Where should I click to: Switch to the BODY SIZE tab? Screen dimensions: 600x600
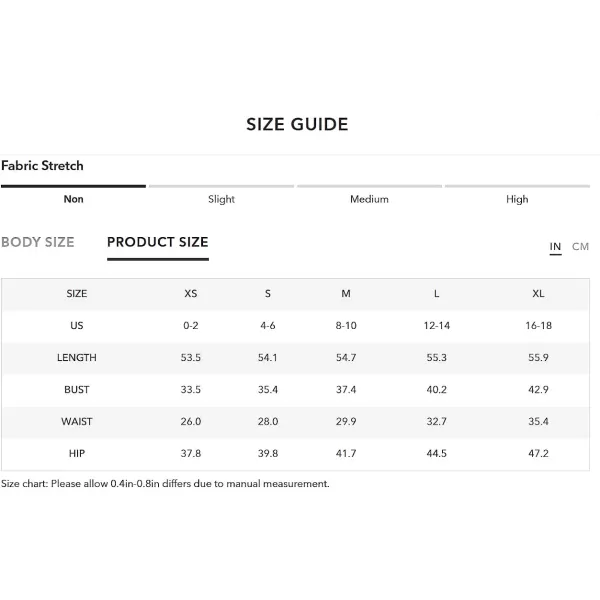tap(38, 242)
